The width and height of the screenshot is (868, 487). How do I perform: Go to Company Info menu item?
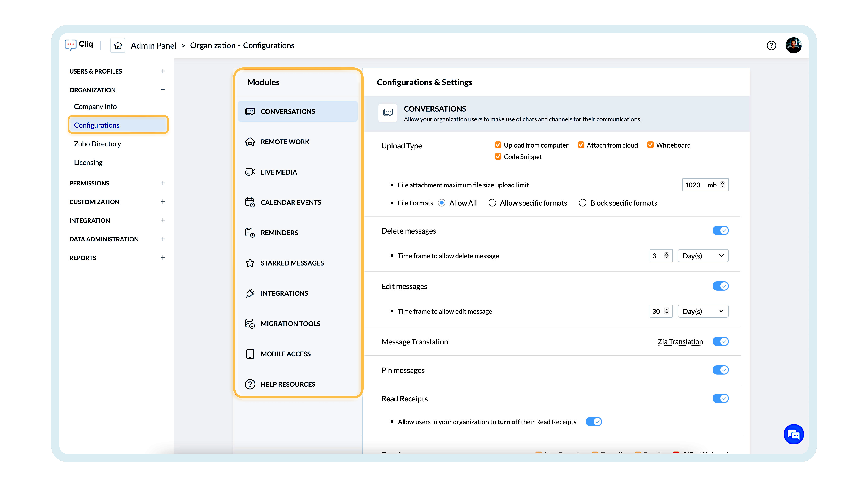point(95,106)
